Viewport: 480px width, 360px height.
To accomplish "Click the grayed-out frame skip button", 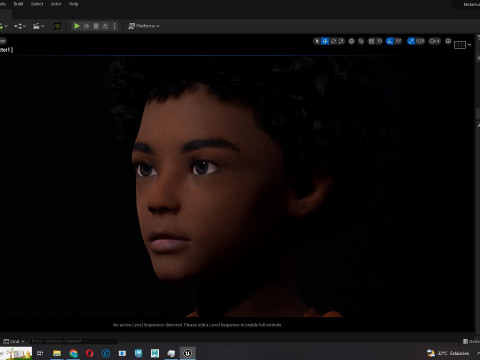I will (x=86, y=26).
